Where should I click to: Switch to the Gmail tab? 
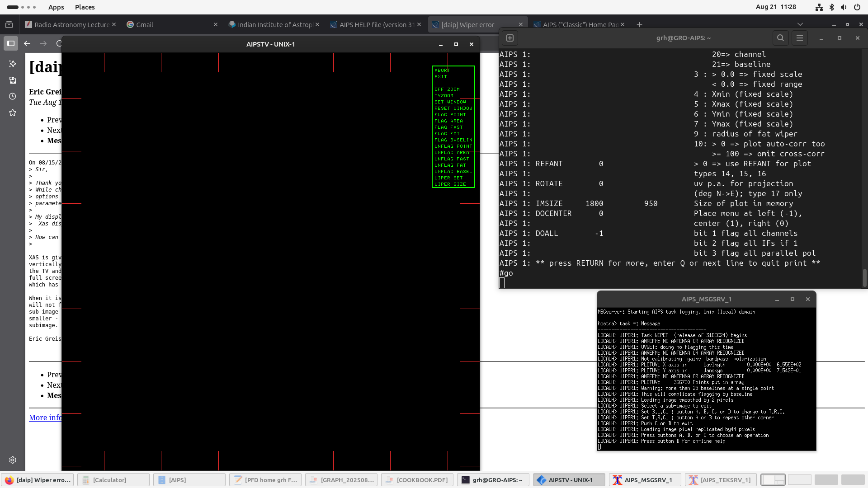click(145, 24)
